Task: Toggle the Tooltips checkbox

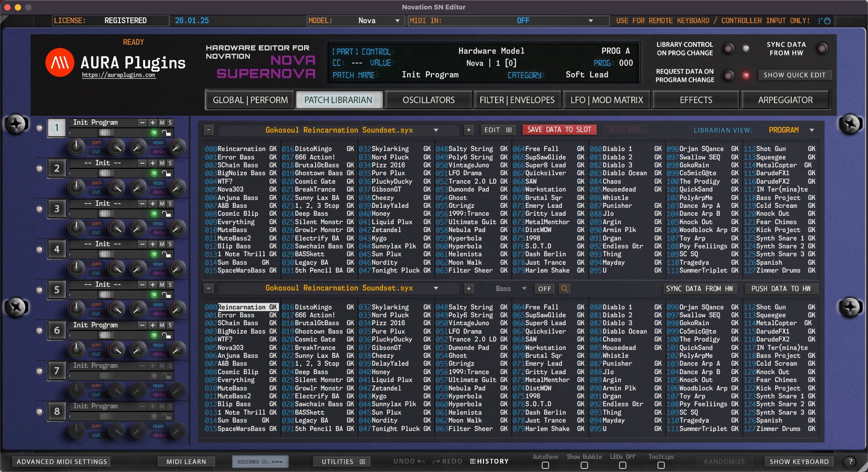Action: (661, 465)
